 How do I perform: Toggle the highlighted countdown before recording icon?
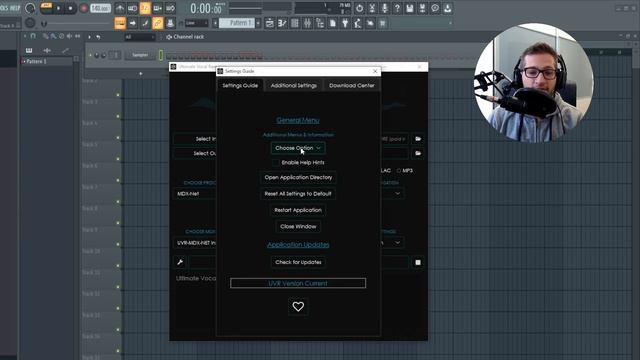pos(145,8)
